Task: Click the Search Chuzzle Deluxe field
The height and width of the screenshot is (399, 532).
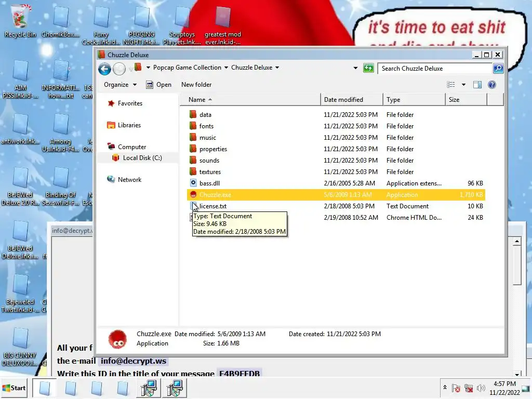Action: coord(435,69)
